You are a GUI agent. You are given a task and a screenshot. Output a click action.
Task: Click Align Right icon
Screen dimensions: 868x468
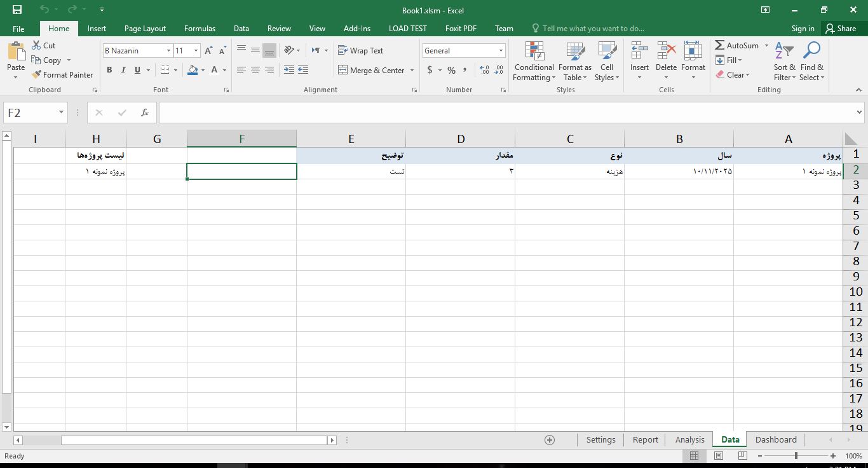(x=269, y=70)
